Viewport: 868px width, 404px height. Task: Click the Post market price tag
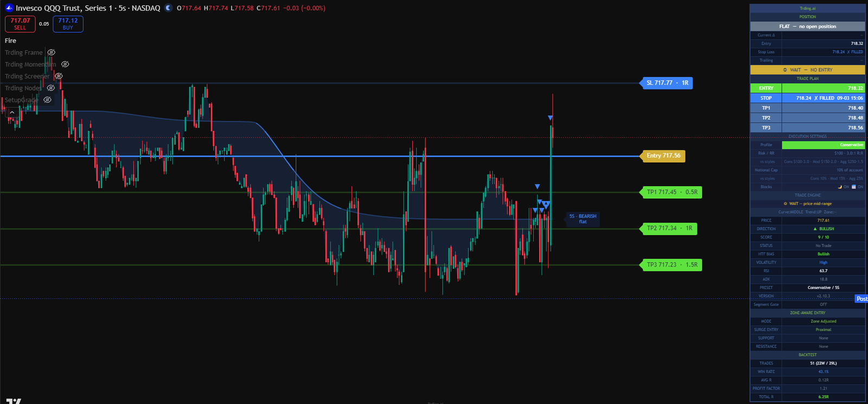point(861,299)
